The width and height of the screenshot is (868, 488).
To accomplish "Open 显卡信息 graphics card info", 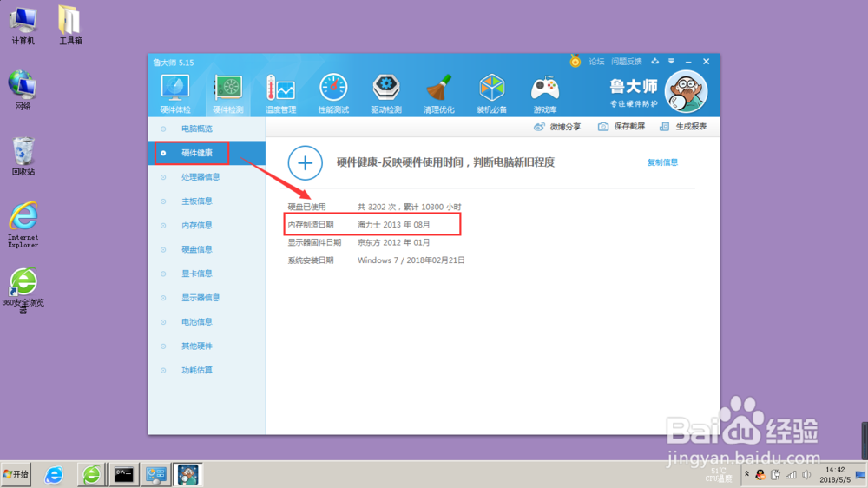I will tap(207, 273).
